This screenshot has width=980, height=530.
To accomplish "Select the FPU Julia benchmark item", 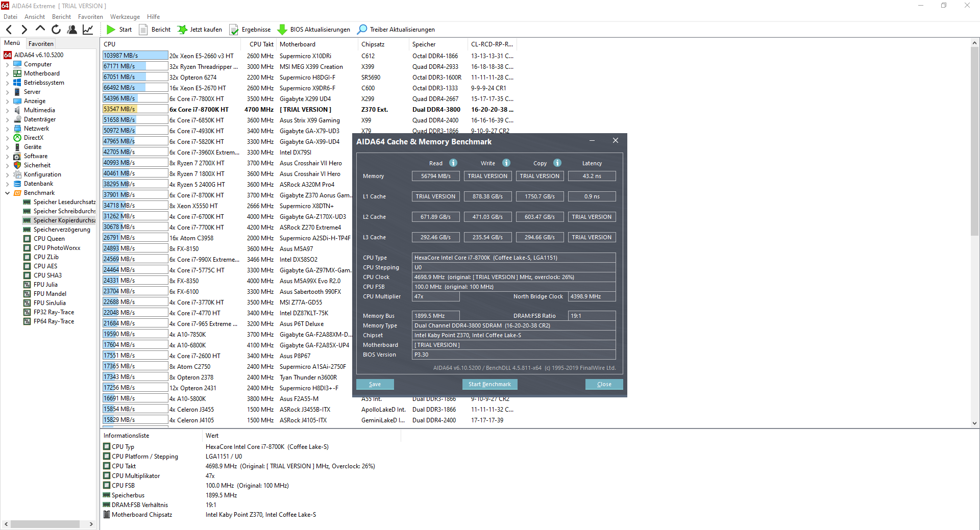I will [x=45, y=285].
